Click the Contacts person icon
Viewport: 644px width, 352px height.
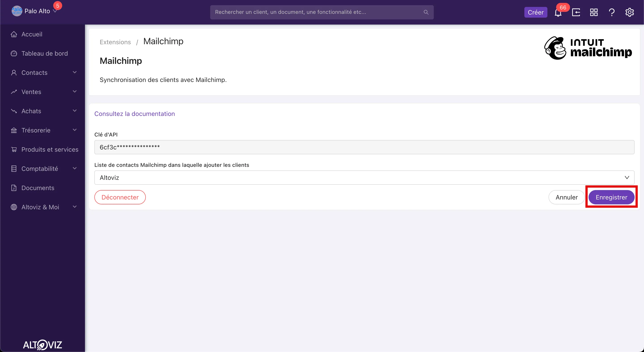click(x=14, y=73)
